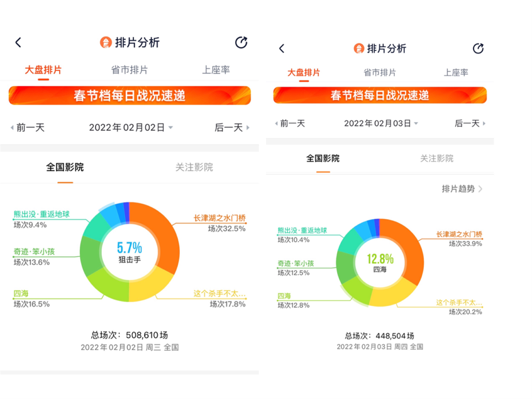Tap the logo beside right 排片分析 title
Viewport: 532px width, 399px height.
[359, 48]
